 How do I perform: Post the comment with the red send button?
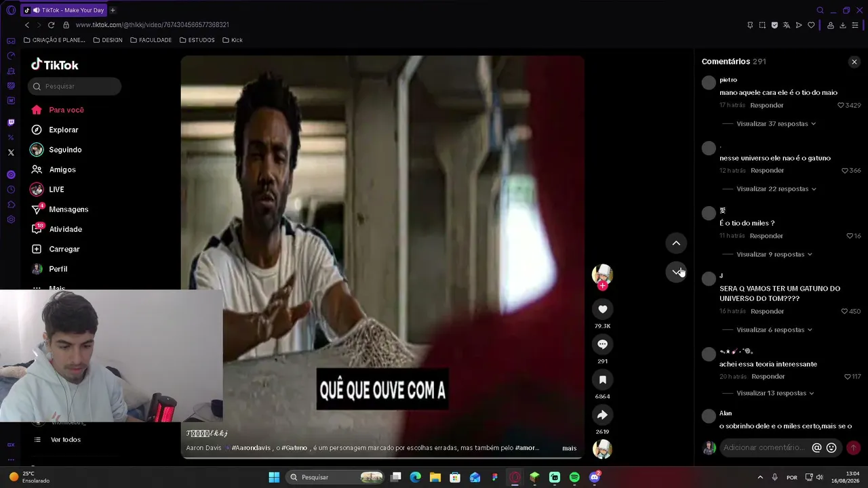coord(853,448)
